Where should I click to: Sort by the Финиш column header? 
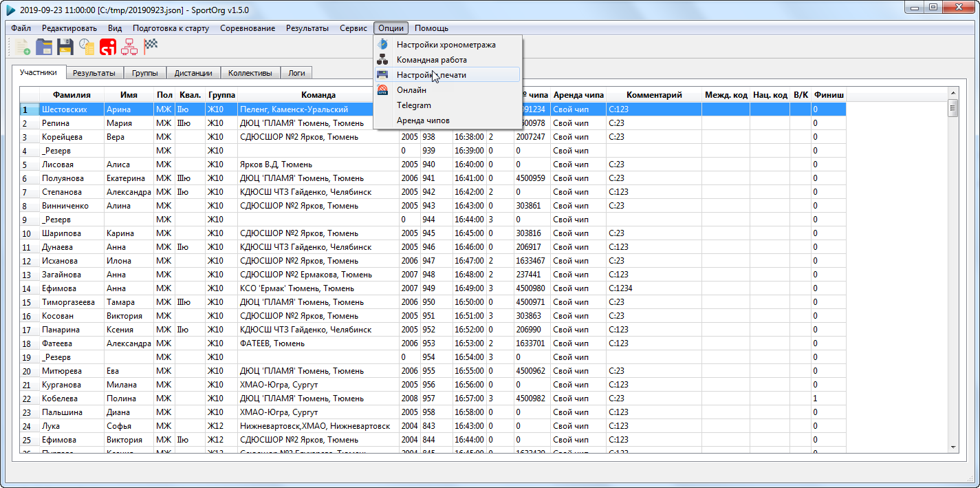click(829, 95)
